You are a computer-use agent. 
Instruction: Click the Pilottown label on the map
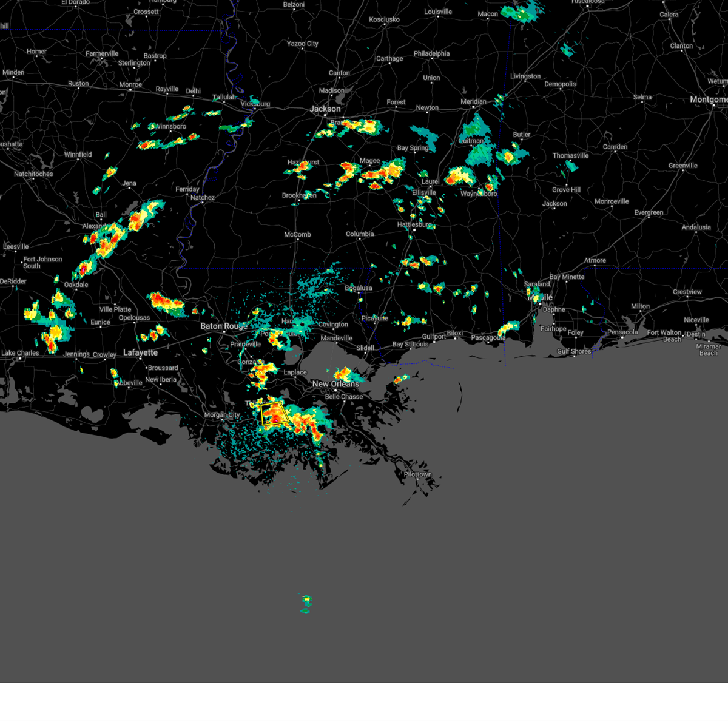tap(417, 474)
